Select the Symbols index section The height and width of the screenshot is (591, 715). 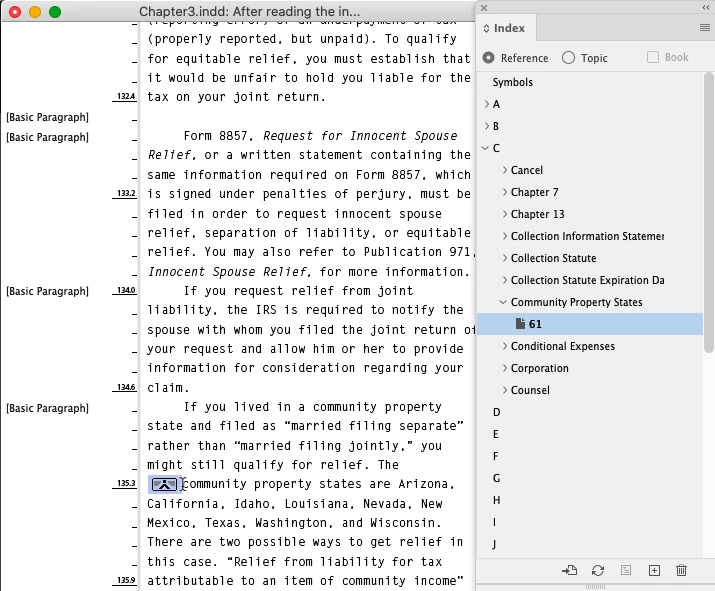pyautogui.click(x=513, y=82)
